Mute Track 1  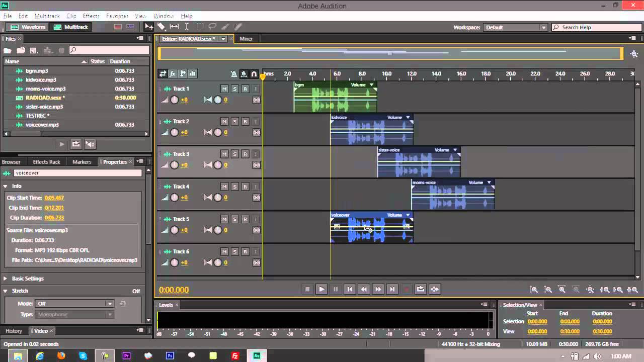(224, 89)
